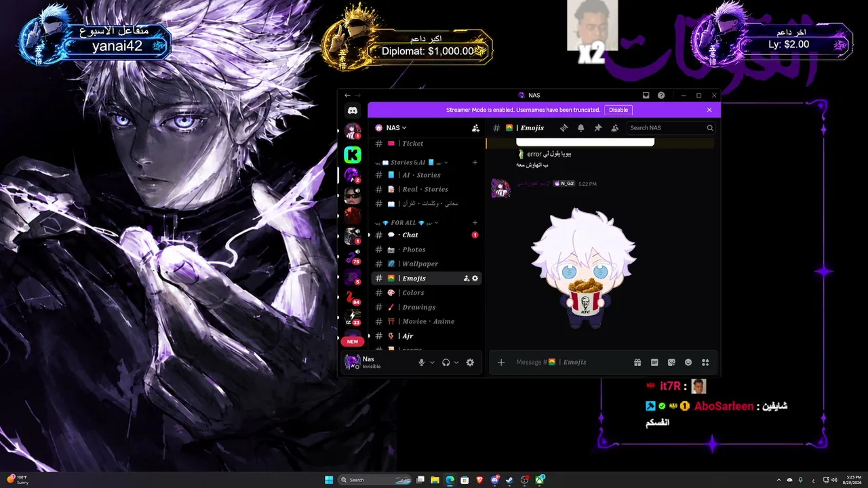Click the N_G2 server tag badge
The width and height of the screenshot is (868, 488).
click(x=564, y=184)
